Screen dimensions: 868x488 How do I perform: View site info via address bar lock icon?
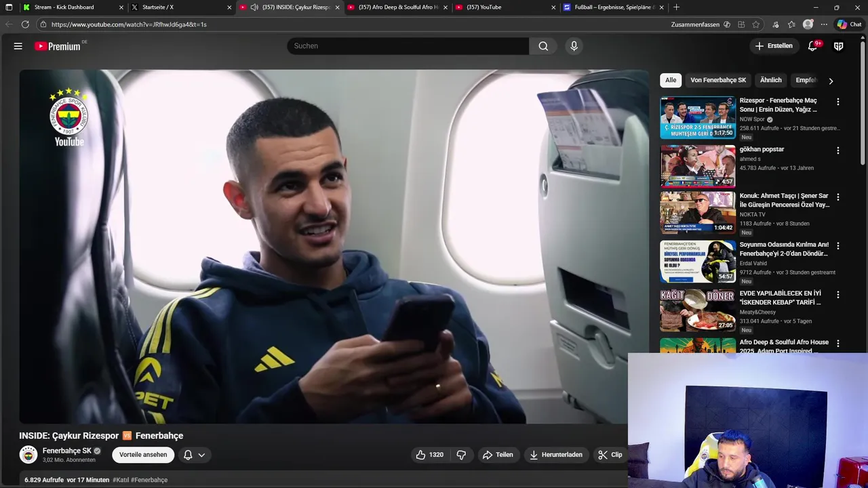click(43, 24)
